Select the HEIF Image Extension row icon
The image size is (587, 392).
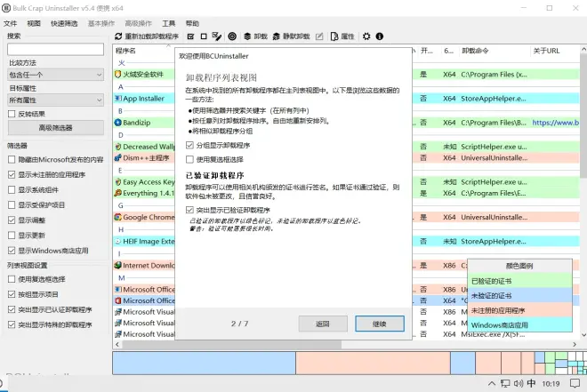click(x=118, y=241)
